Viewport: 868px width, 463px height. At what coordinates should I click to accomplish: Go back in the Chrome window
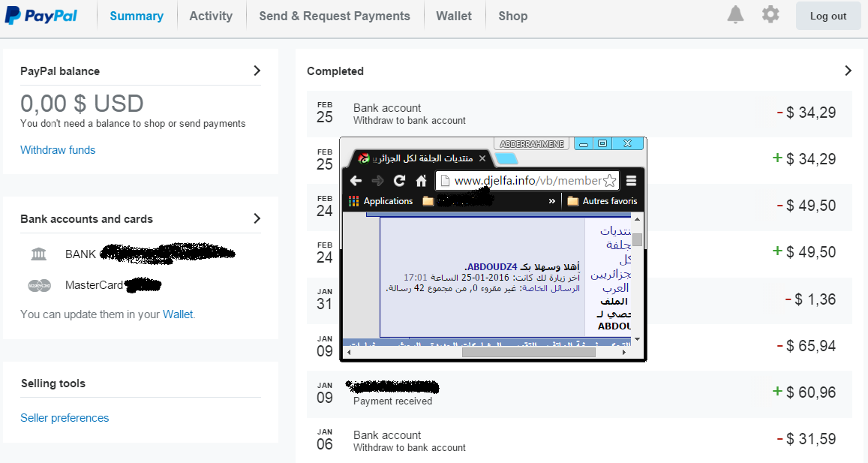[x=356, y=181]
